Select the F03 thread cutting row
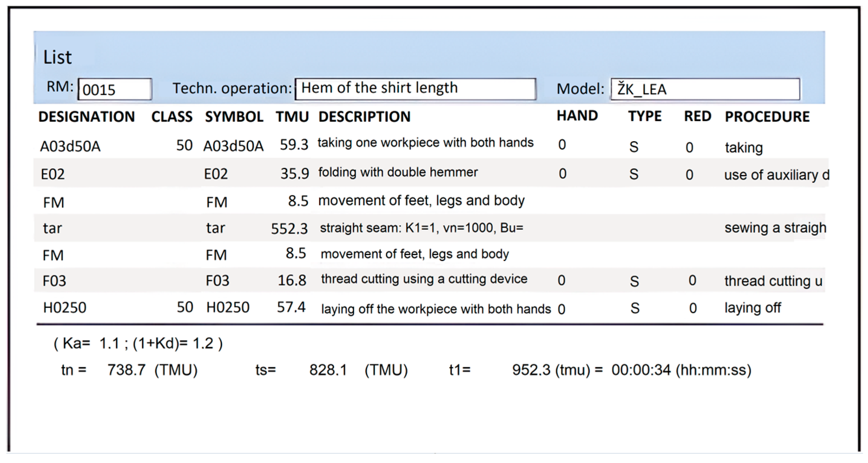The width and height of the screenshot is (868, 463). coord(424,279)
